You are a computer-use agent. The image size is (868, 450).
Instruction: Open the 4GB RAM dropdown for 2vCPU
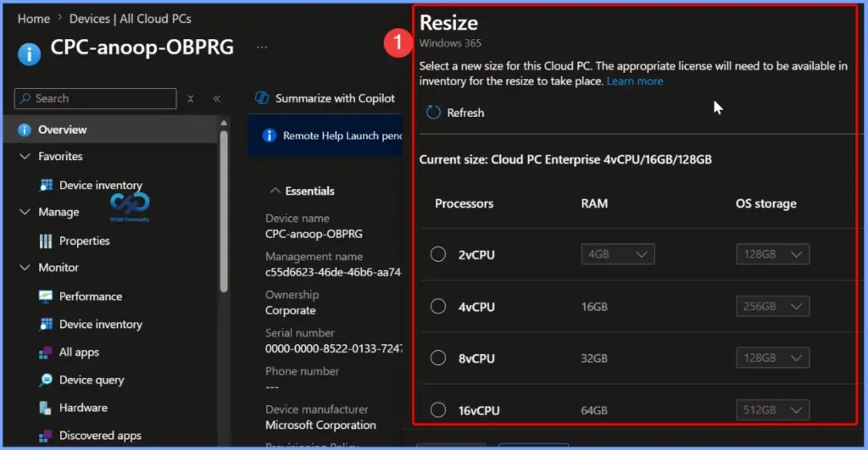pyautogui.click(x=618, y=254)
